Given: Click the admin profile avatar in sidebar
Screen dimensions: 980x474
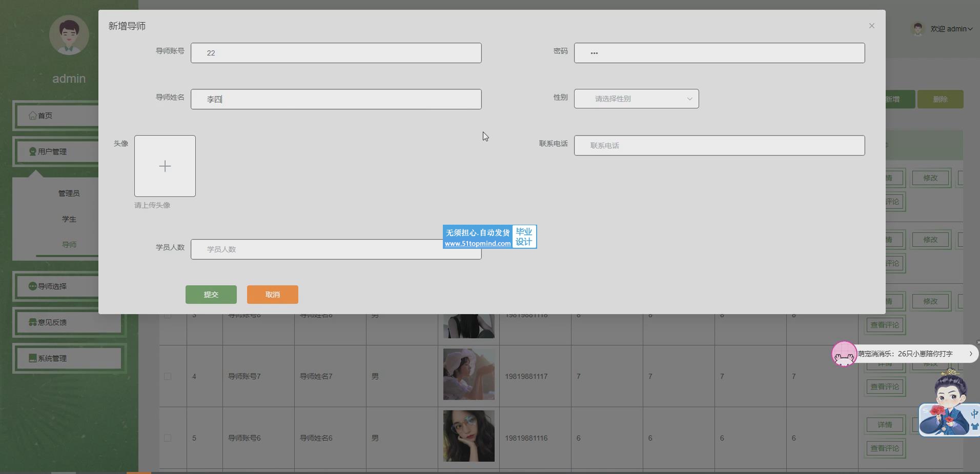Looking at the screenshot, I should (x=69, y=35).
